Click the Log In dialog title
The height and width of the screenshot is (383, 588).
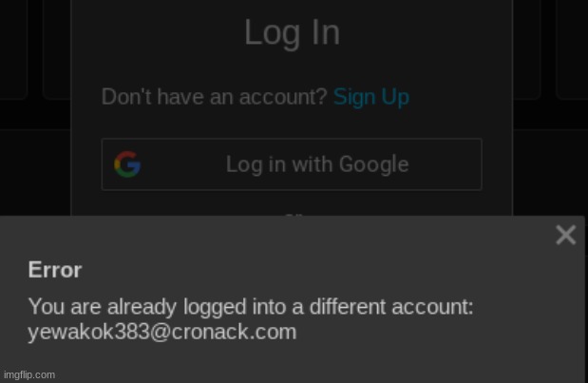[293, 32]
